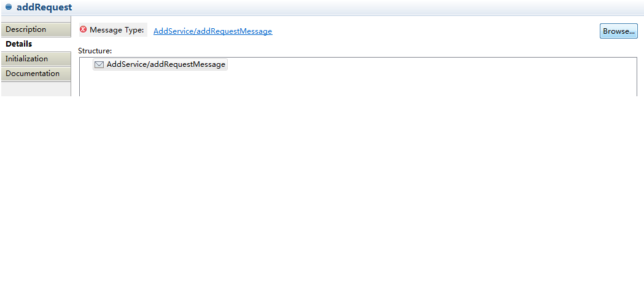The height and width of the screenshot is (282, 644).
Task: Click the blue variable icon next to addRequest
Action: [x=9, y=7]
